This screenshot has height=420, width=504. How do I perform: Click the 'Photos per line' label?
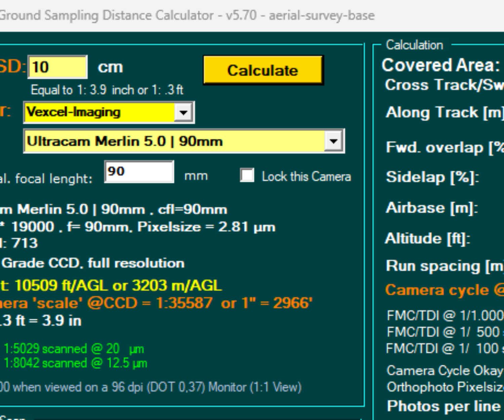pos(444,406)
